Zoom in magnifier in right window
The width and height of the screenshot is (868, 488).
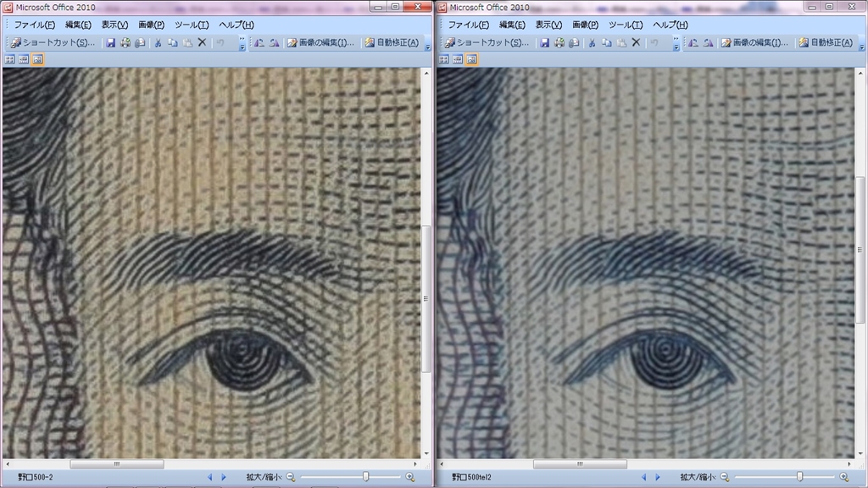[x=844, y=477]
